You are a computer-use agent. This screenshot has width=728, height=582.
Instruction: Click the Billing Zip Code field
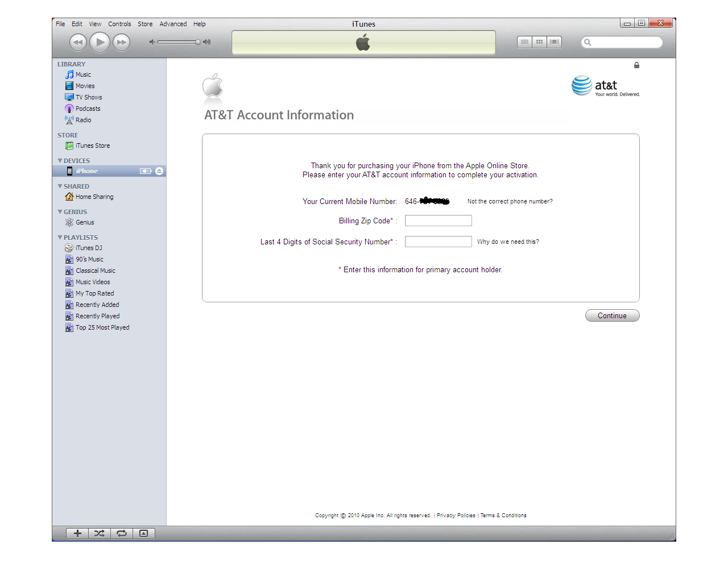coord(439,221)
